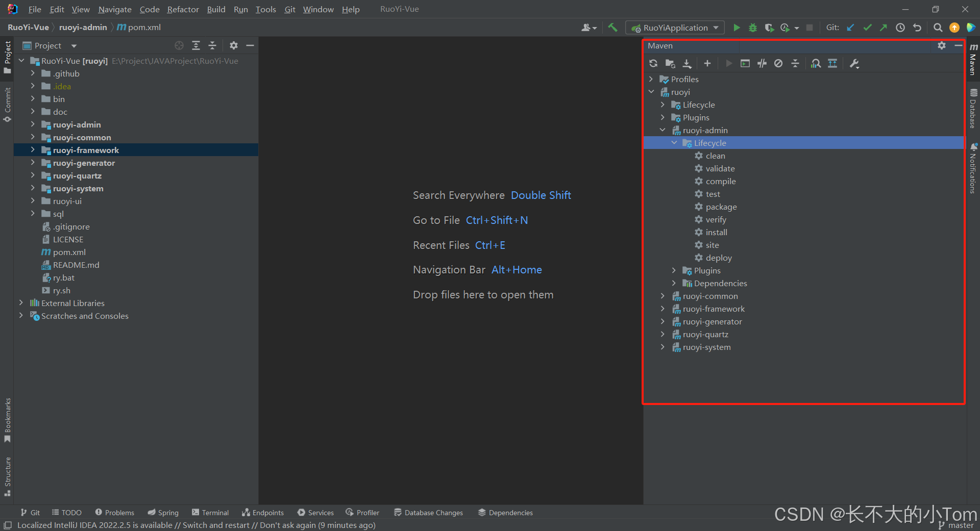Toggle the Notifications tool window stripe
The width and height of the screenshot is (980, 531).
click(x=973, y=168)
